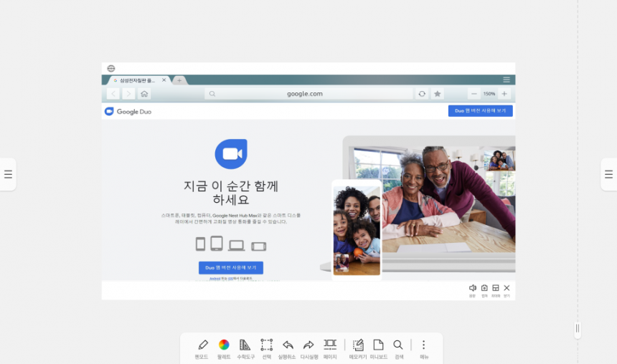Click the smart display device icon
Image resolution: width=617 pixels, height=364 pixels.
click(x=258, y=246)
